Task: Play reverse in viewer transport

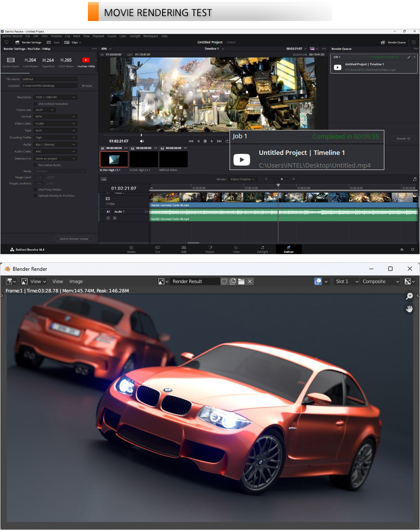Action: pyautogui.click(x=198, y=141)
